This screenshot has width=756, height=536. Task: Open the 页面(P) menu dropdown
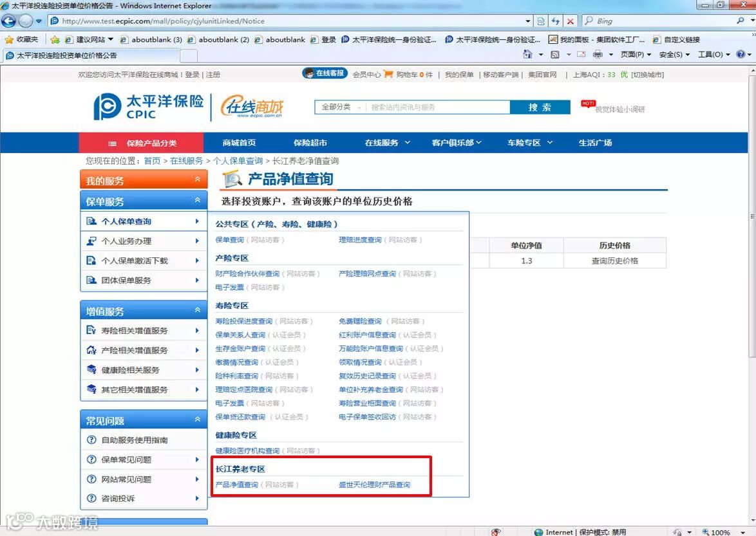(636, 55)
